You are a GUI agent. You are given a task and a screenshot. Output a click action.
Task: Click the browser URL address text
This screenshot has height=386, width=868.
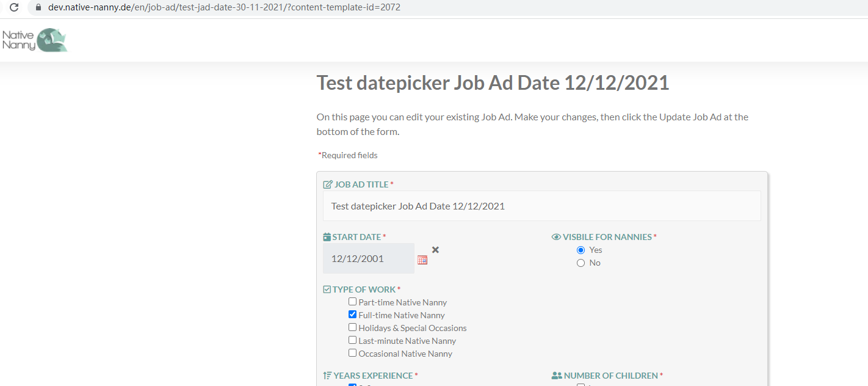coord(224,8)
